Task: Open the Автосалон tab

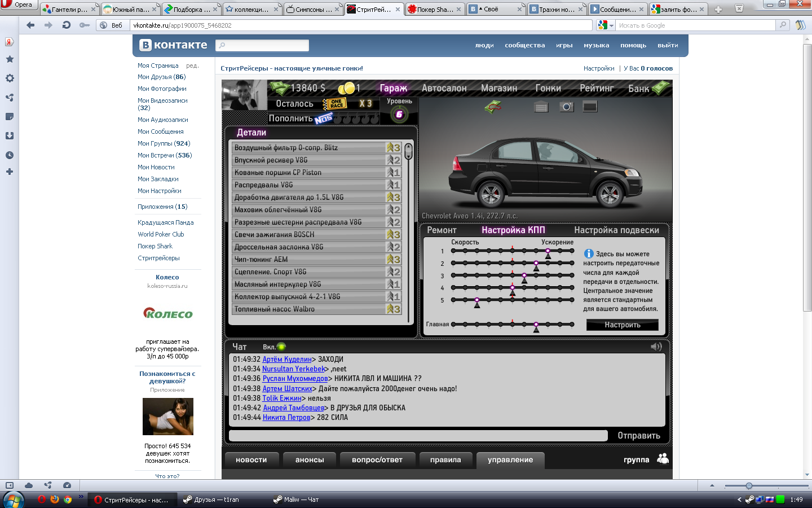Action: 444,88
